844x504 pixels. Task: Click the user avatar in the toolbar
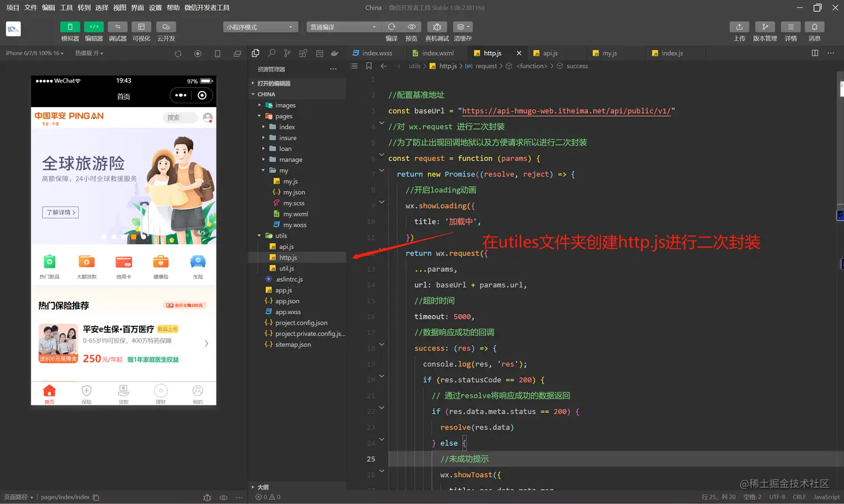click(x=13, y=28)
